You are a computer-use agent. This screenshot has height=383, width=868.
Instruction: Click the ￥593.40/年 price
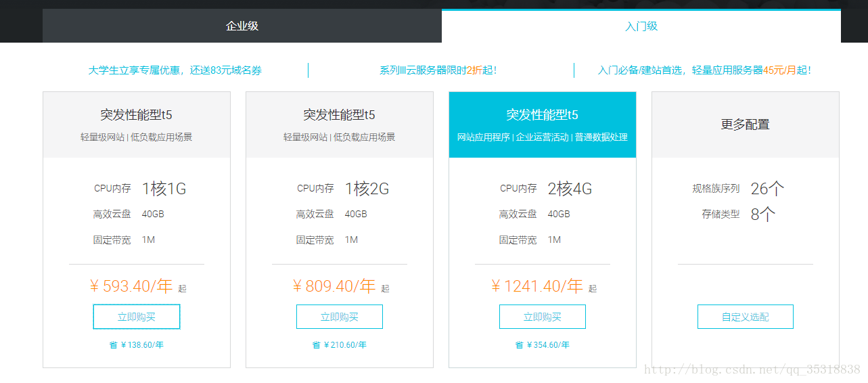pos(131,286)
